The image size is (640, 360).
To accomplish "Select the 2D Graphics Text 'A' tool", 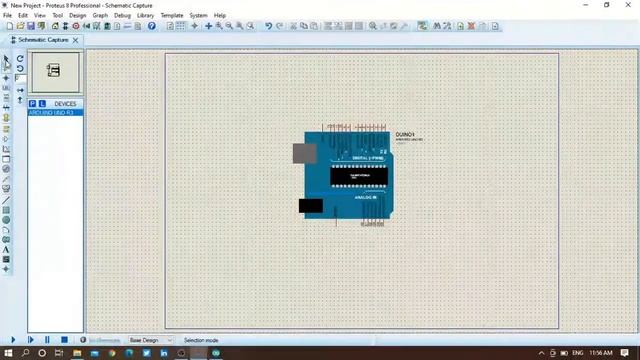I will [6, 249].
